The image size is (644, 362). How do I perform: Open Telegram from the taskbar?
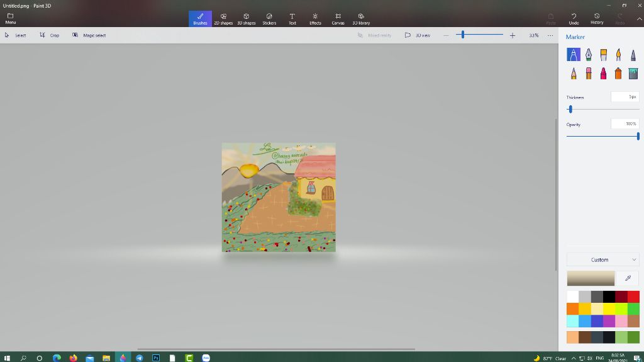pos(139,358)
